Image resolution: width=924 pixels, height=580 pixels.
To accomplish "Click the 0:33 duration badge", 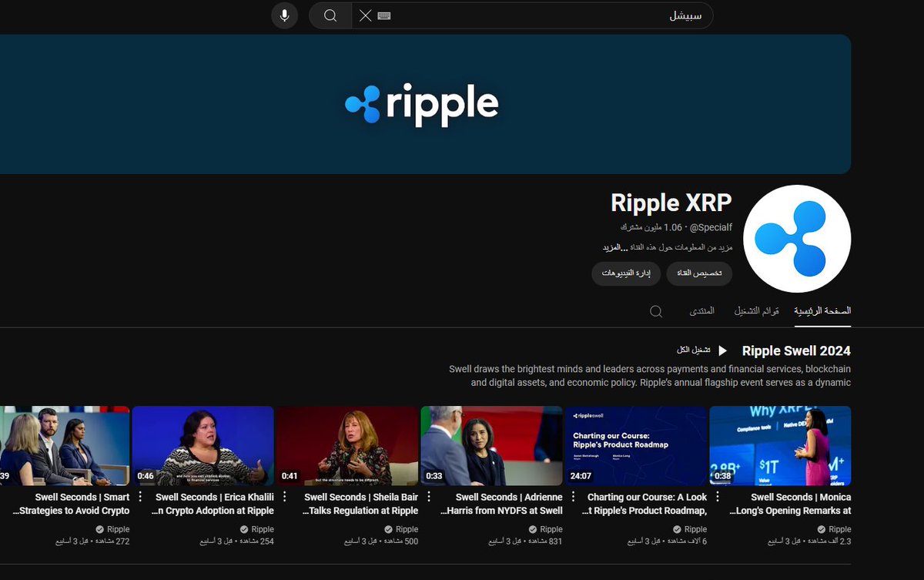I will pos(434,476).
